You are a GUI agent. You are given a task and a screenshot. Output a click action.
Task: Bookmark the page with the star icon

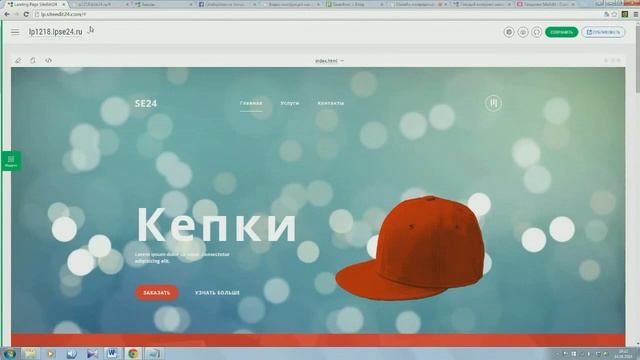pyautogui.click(x=615, y=14)
